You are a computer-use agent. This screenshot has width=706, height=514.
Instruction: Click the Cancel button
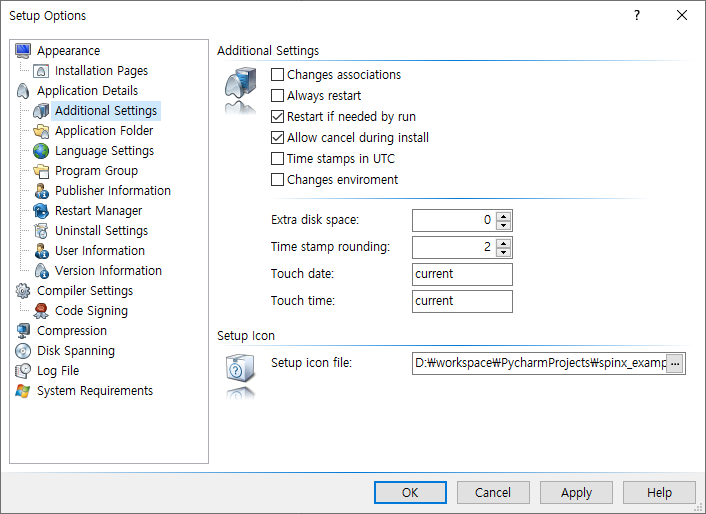pos(493,492)
